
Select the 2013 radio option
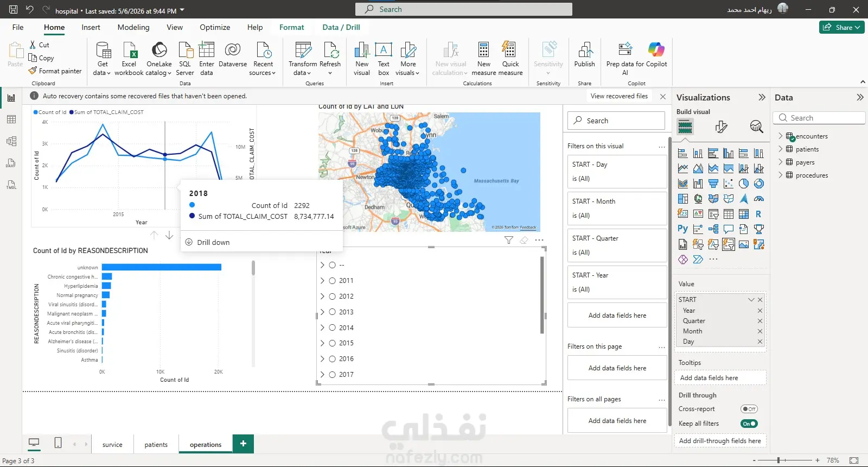[x=333, y=312]
